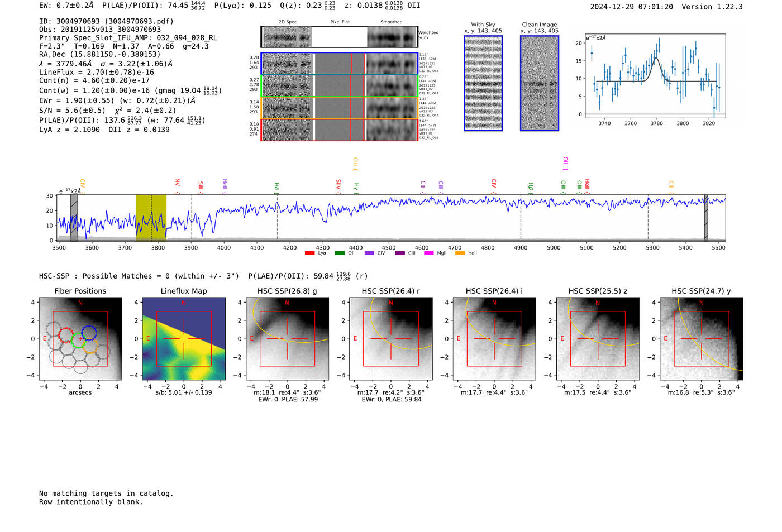This screenshot has height=532, width=782.
Task: Click the m:16.8 re:5.3" caption
Action: 702,392
